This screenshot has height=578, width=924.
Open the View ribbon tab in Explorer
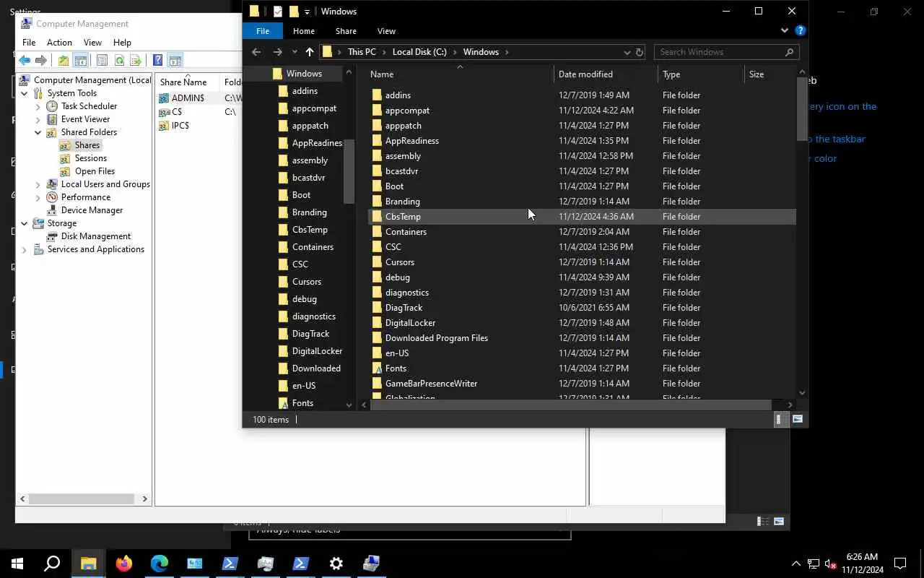(x=386, y=31)
